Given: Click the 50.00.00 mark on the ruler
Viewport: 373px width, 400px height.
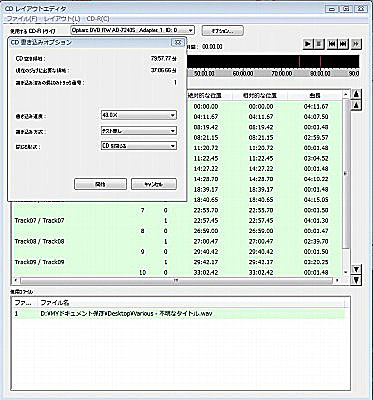Looking at the screenshot, I should pos(204,73).
